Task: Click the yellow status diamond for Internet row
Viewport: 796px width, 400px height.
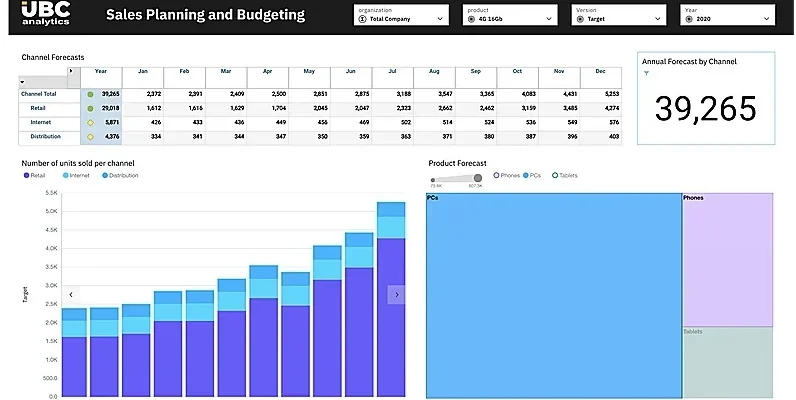Action: (90, 122)
